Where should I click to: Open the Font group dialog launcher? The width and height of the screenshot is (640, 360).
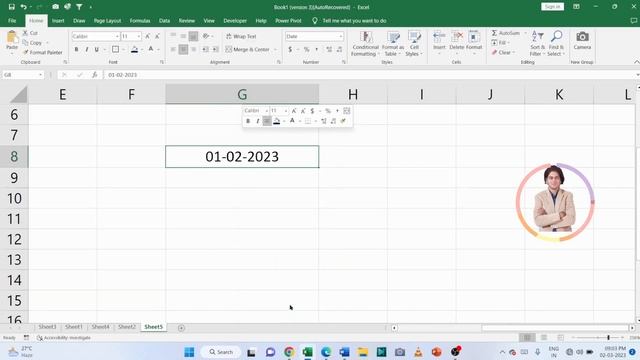(162, 62)
